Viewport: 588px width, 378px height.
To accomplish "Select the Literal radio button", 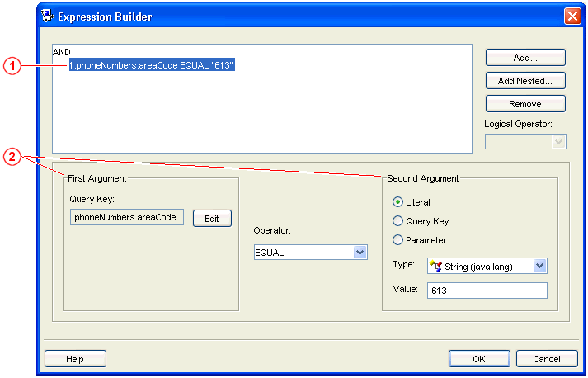I will pos(398,202).
